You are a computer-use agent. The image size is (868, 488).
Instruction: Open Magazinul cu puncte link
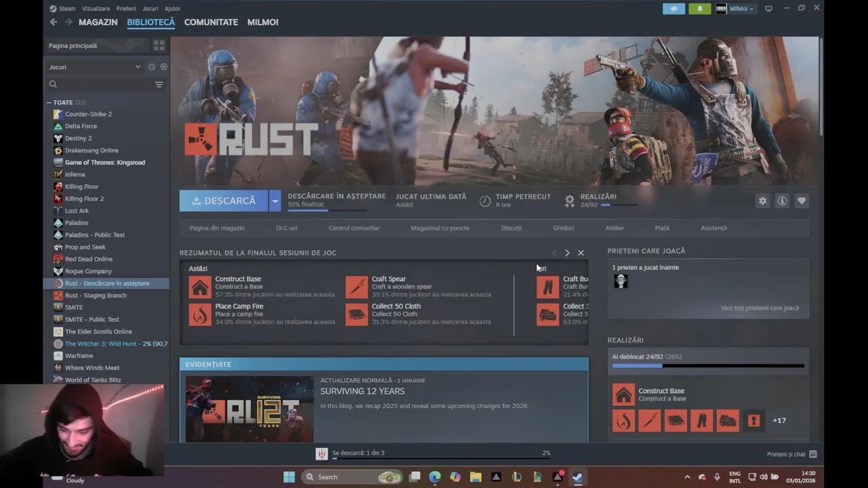click(440, 228)
